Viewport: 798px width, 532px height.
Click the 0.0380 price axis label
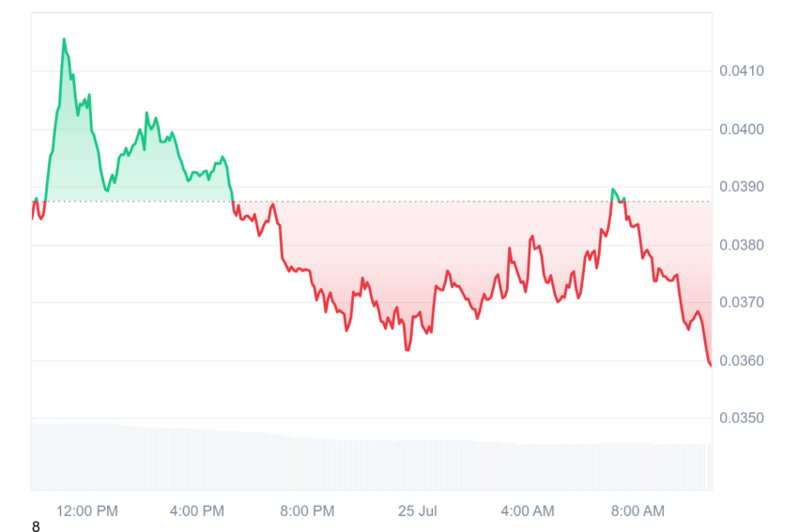click(x=742, y=245)
